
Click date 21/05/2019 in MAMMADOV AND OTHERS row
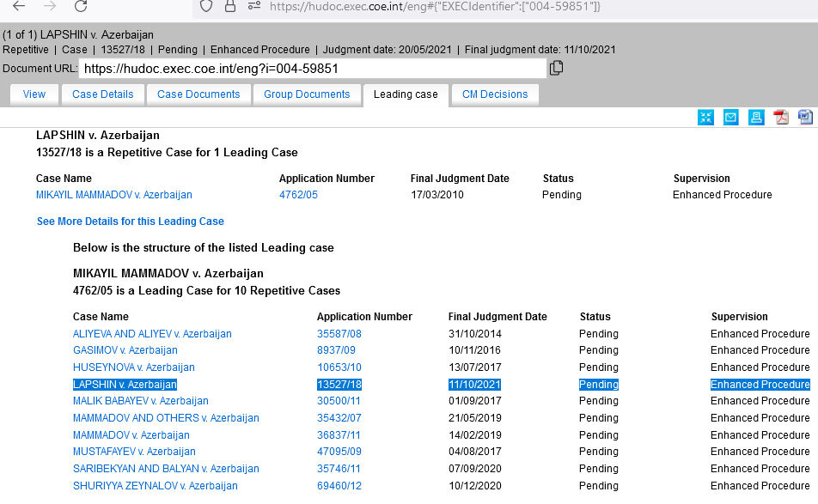click(474, 417)
